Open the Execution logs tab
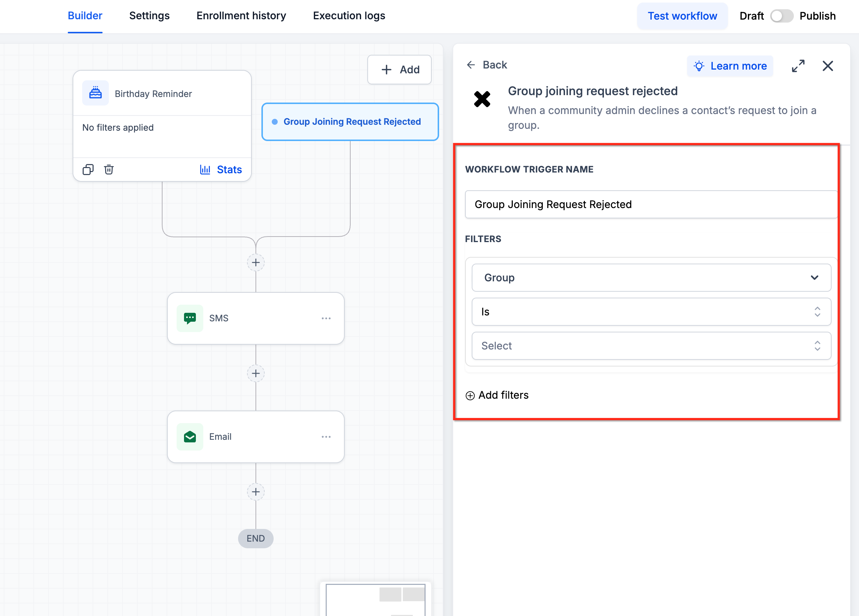Image resolution: width=859 pixels, height=616 pixels. (x=349, y=16)
